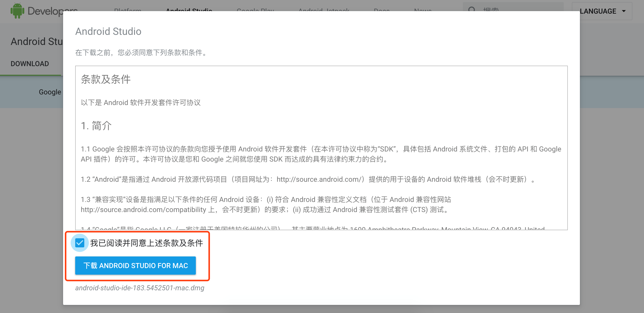Open the Platform nav item

[x=127, y=10]
